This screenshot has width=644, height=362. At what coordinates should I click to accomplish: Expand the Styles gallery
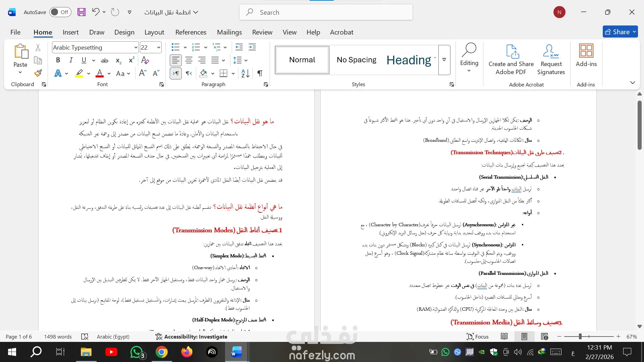point(444,60)
